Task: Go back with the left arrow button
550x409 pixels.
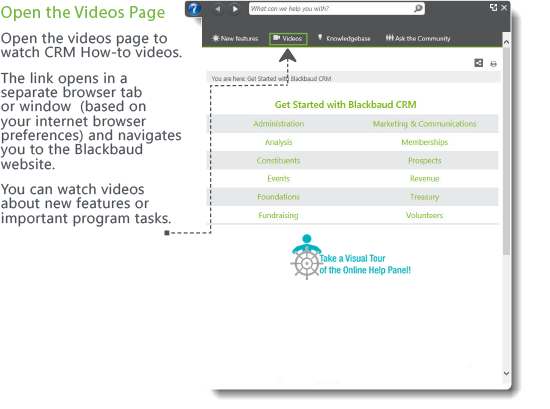Action: click(218, 8)
